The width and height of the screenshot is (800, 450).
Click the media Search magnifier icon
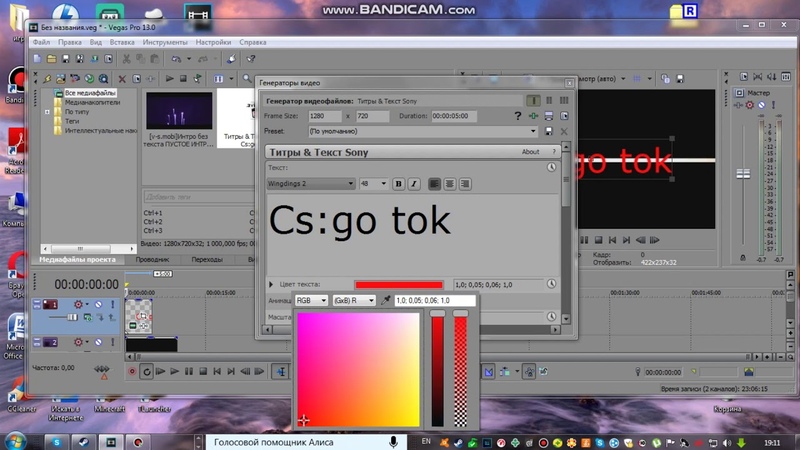(247, 79)
